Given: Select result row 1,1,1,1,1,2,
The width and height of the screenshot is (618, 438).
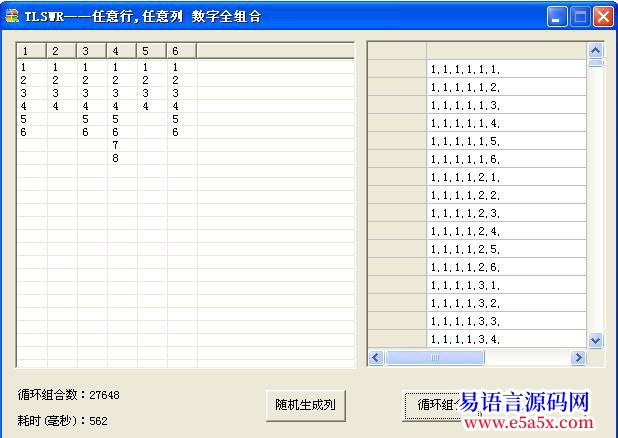Looking at the screenshot, I should pos(506,87).
